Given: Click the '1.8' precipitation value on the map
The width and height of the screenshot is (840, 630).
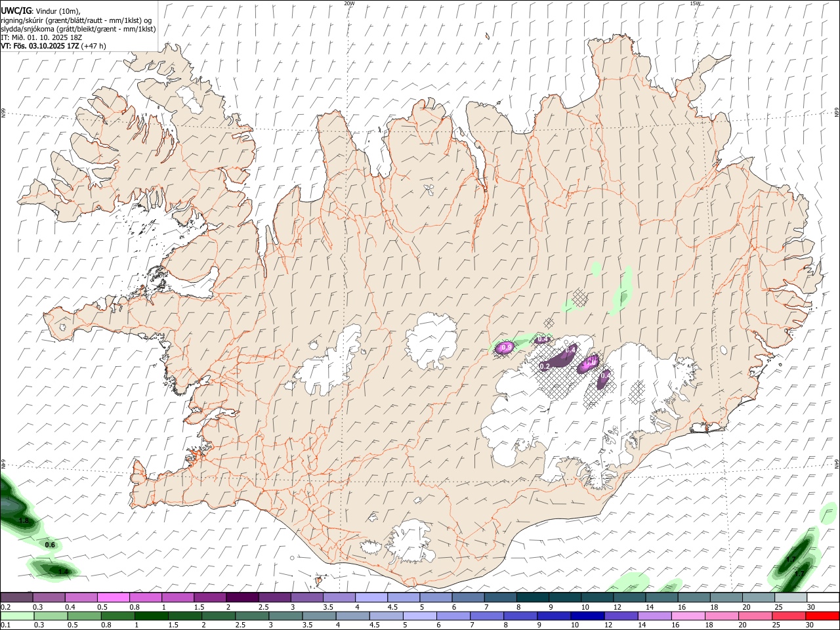Looking at the screenshot, I should (x=24, y=520).
